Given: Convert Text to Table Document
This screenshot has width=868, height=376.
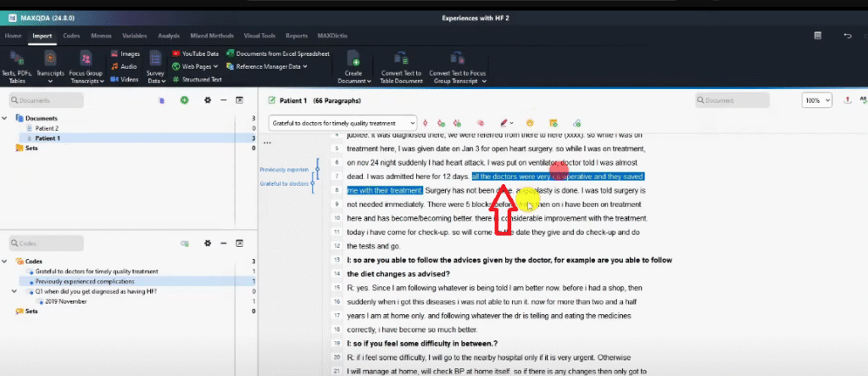Looking at the screenshot, I should (401, 66).
